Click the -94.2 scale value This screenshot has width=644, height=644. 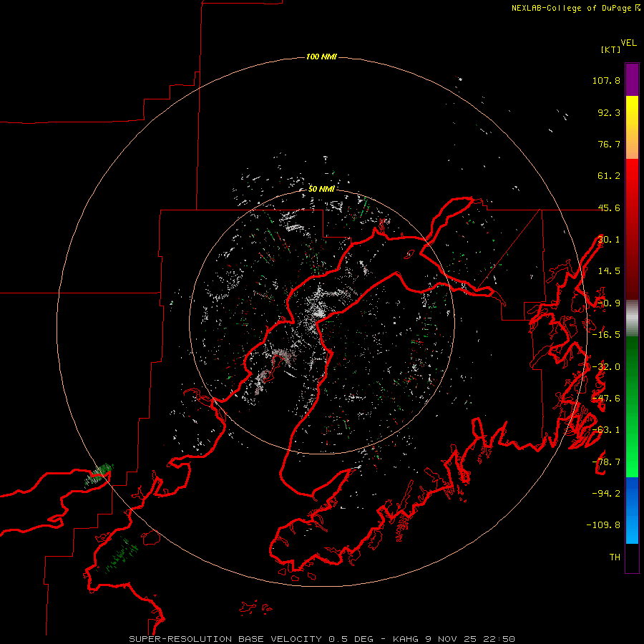606,494
